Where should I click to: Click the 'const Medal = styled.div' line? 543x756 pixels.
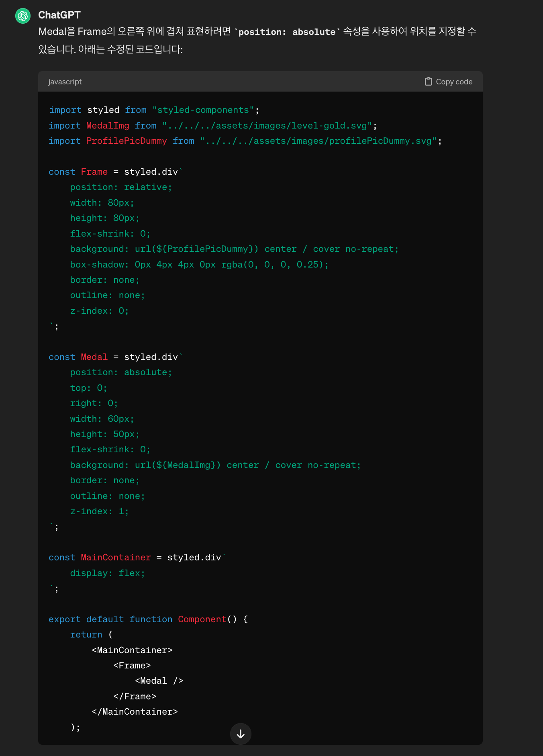click(116, 357)
